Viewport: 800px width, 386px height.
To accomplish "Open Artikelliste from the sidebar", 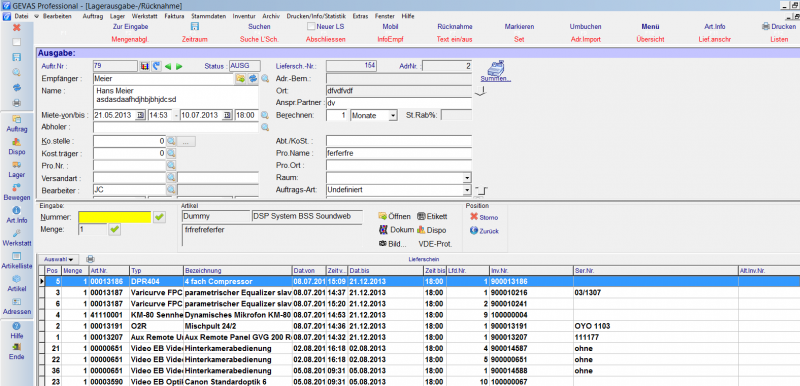I will click(x=16, y=261).
